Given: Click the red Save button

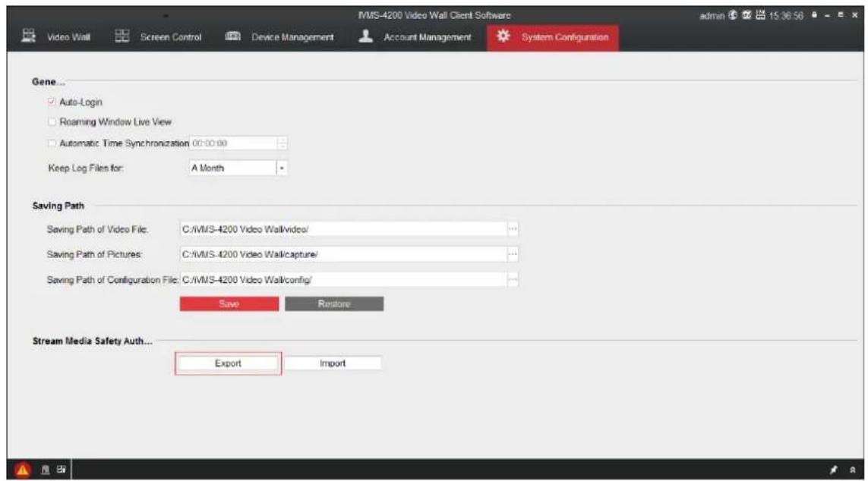Looking at the screenshot, I should (229, 304).
